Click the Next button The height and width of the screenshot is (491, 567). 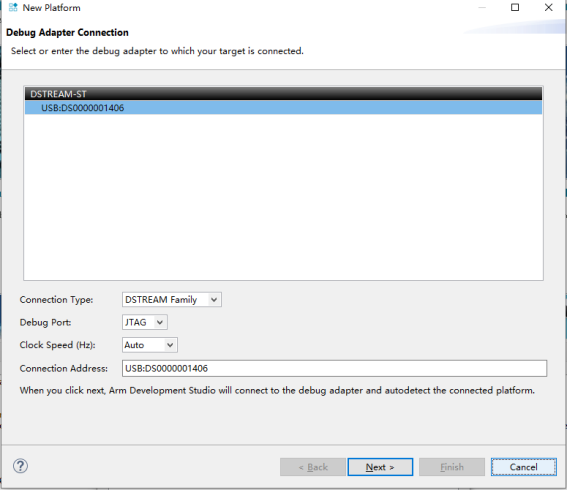point(380,467)
